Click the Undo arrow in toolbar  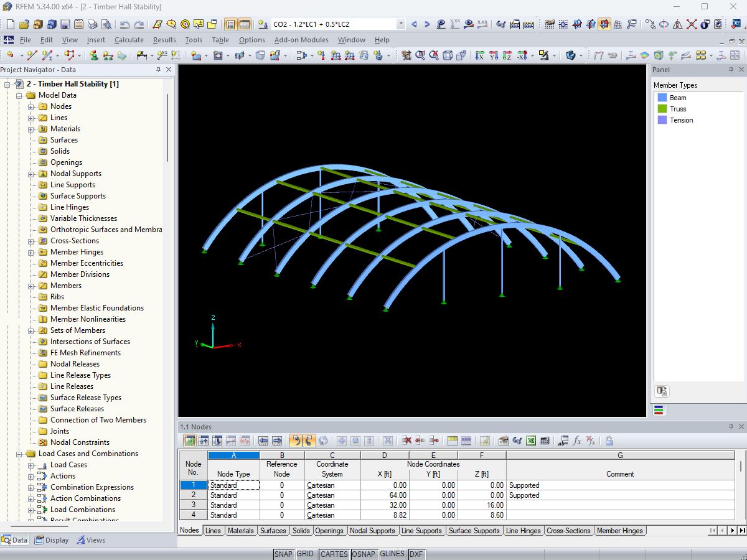point(125,25)
